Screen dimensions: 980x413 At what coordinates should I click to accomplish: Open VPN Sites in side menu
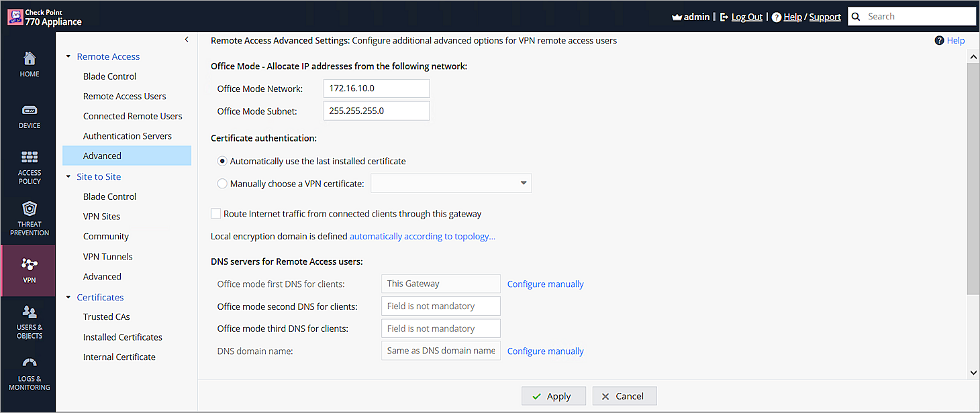(x=102, y=217)
